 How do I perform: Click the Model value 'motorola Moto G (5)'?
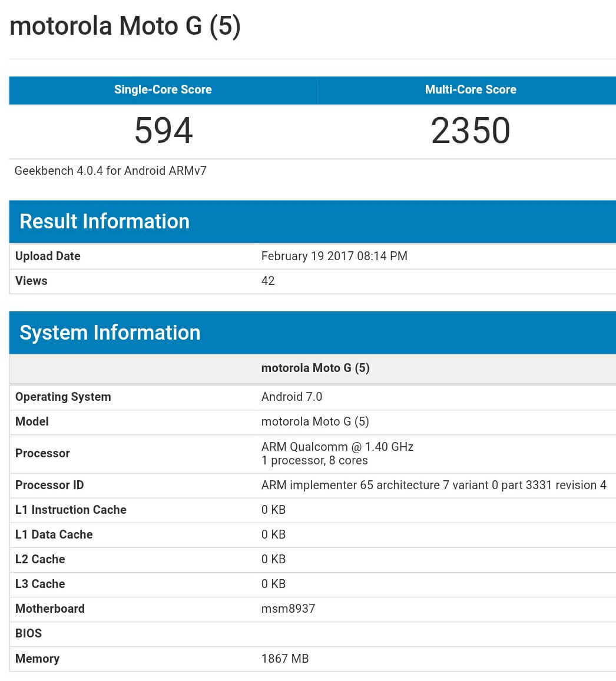click(x=315, y=421)
